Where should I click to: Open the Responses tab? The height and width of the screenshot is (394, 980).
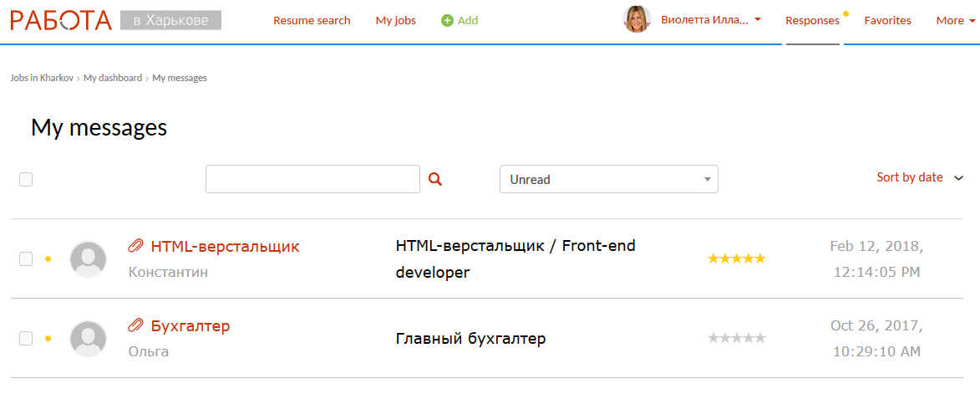812,20
